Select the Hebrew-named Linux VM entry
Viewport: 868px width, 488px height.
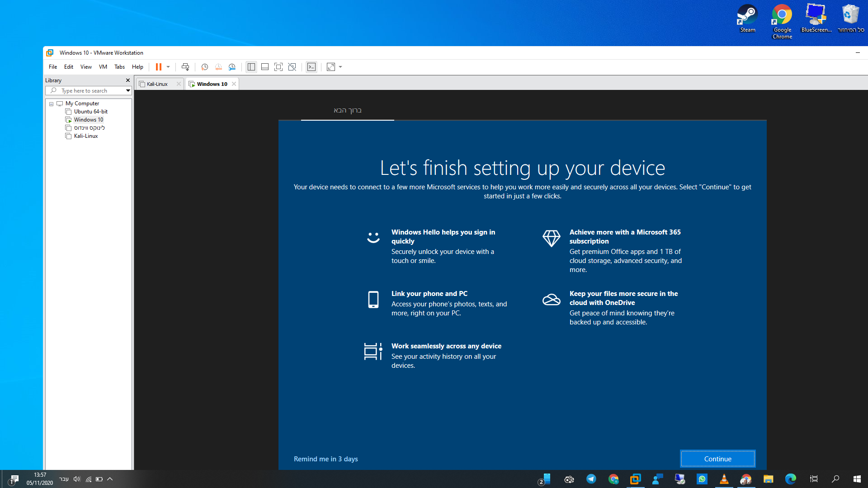point(89,128)
